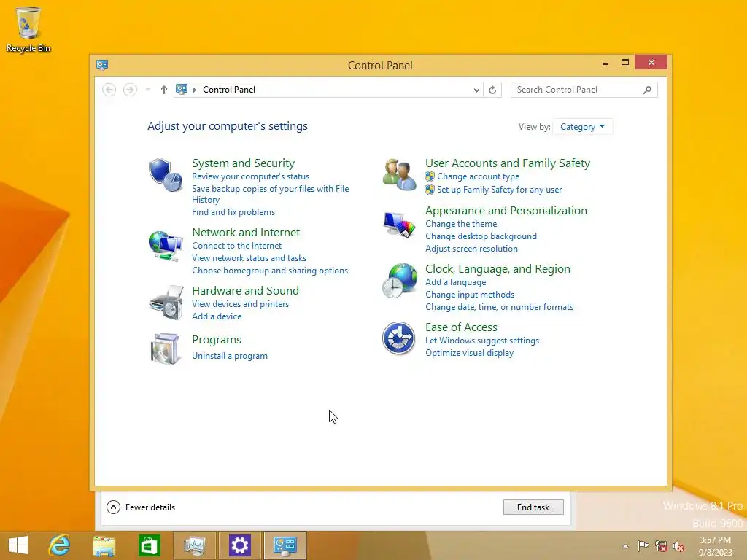
Task: Click the taskbar clock and date
Action: pyautogui.click(x=715, y=546)
